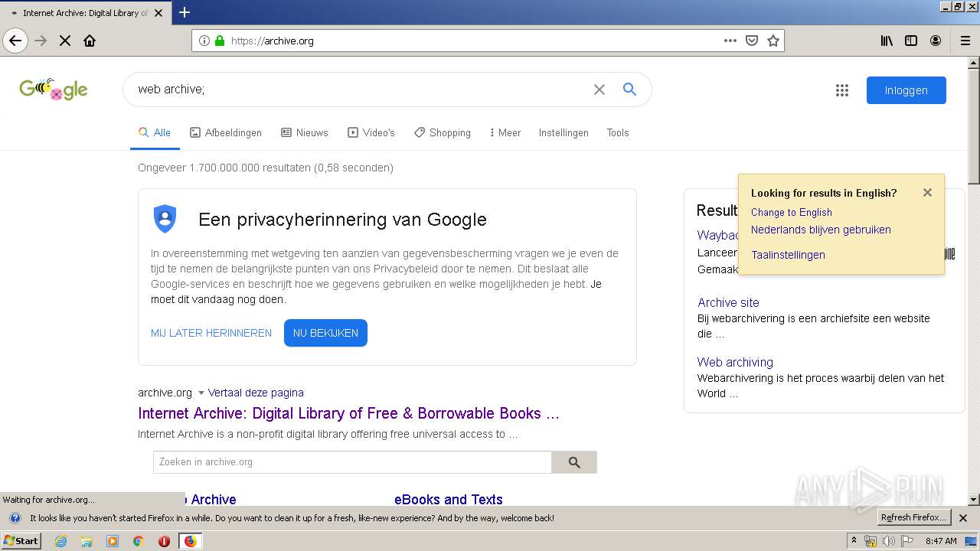980x551 pixels.
Task: Clear the Google search box with X
Action: click(599, 90)
